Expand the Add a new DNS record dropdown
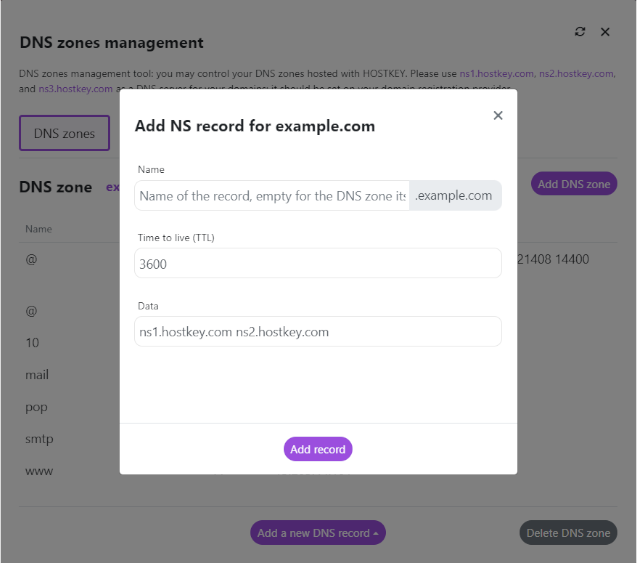Screen dimensions: 637x563 [317, 533]
